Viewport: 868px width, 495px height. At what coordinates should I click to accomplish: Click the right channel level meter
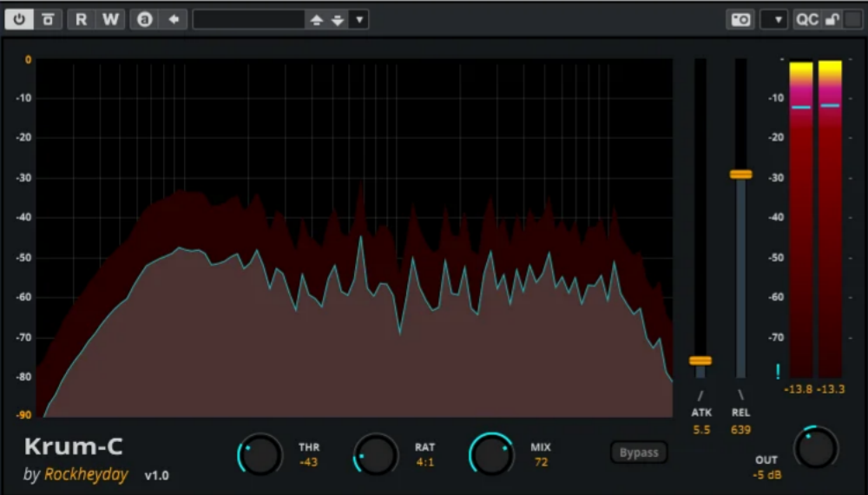coord(830,220)
